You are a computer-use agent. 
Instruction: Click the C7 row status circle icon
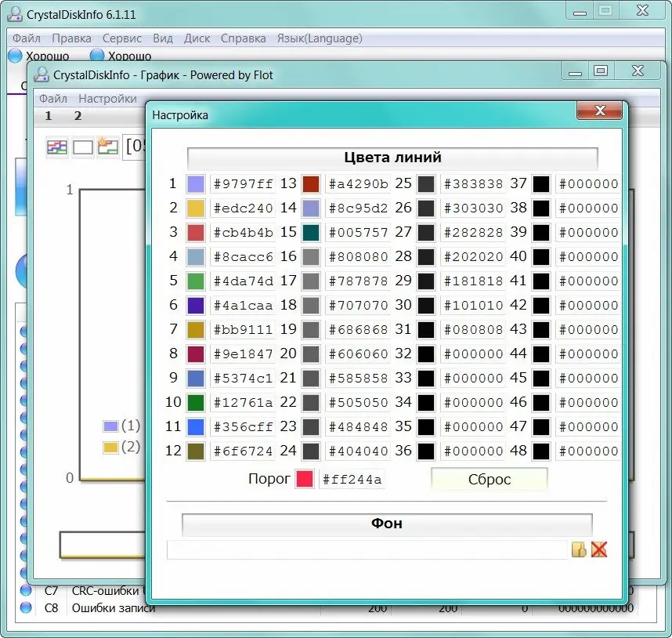[26, 590]
